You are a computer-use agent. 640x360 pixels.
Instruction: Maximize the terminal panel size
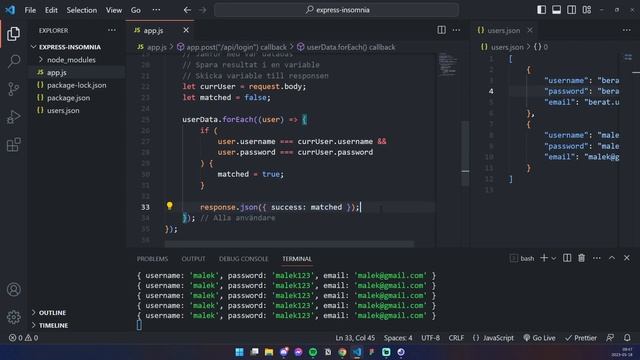612,258
